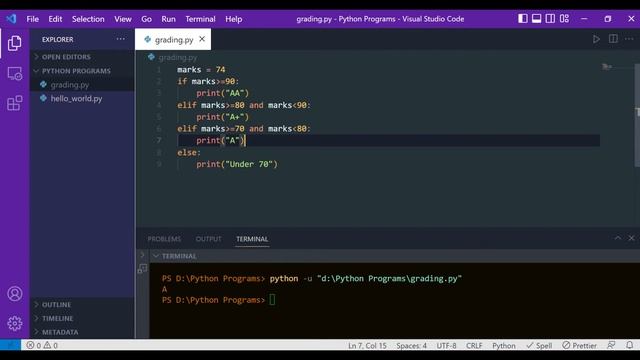
Task: Toggle secondary side bar layout icon
Action: pos(550,19)
